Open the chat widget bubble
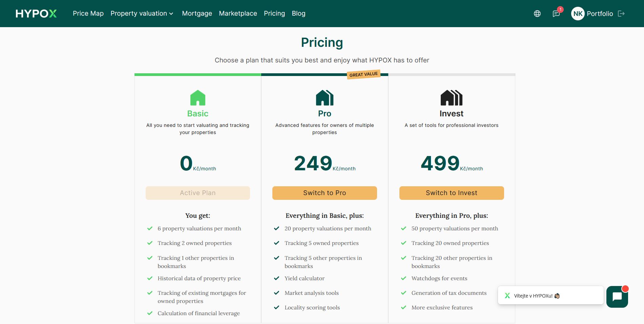 click(x=617, y=297)
